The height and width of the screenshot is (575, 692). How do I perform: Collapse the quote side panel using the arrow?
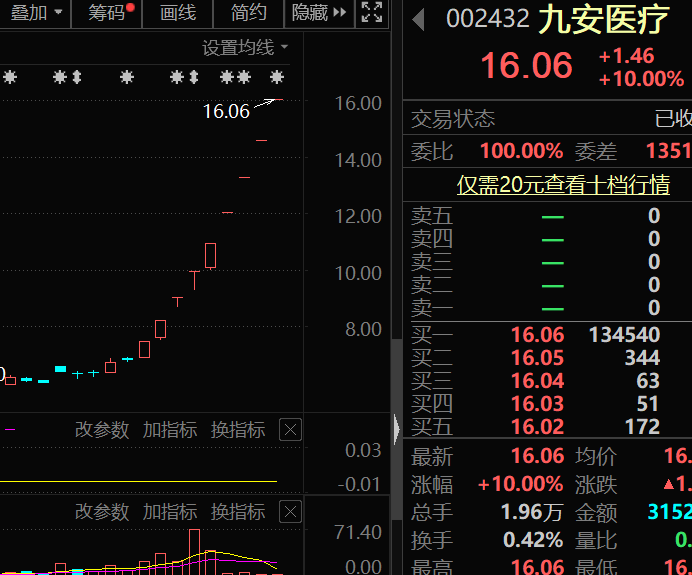click(x=396, y=429)
